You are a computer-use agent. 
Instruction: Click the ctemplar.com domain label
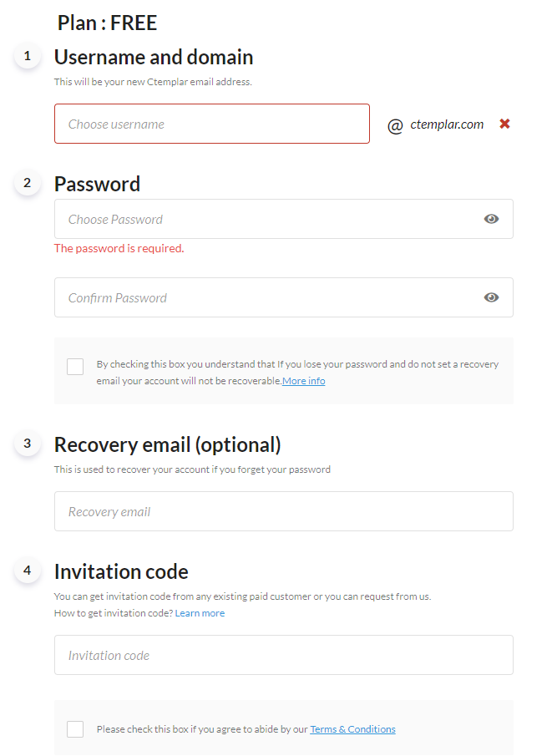[x=447, y=124]
